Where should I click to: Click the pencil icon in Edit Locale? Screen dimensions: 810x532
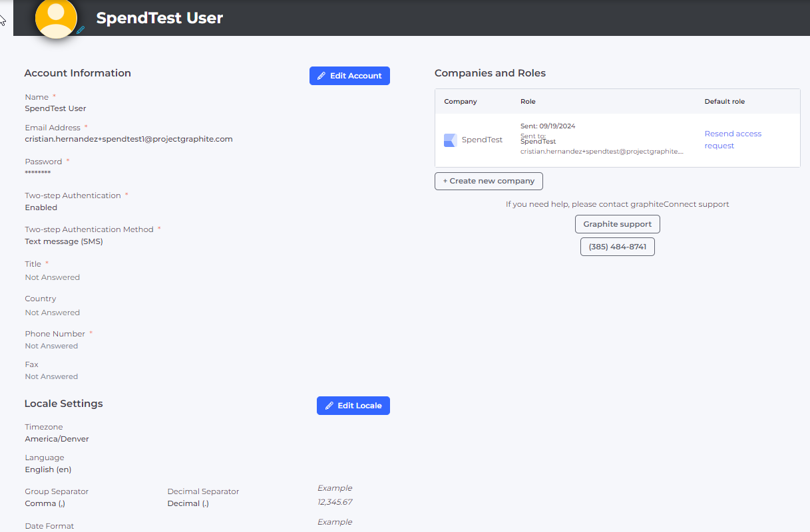click(329, 406)
